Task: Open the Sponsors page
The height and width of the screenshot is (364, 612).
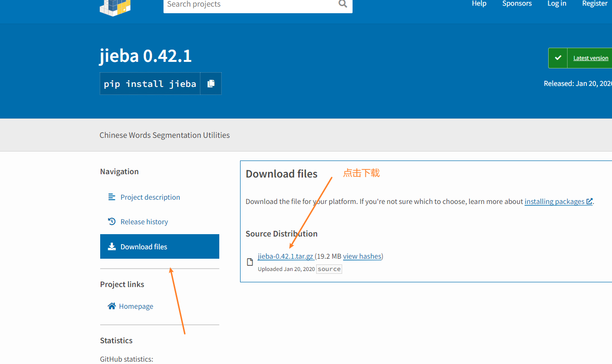Action: tap(517, 3)
